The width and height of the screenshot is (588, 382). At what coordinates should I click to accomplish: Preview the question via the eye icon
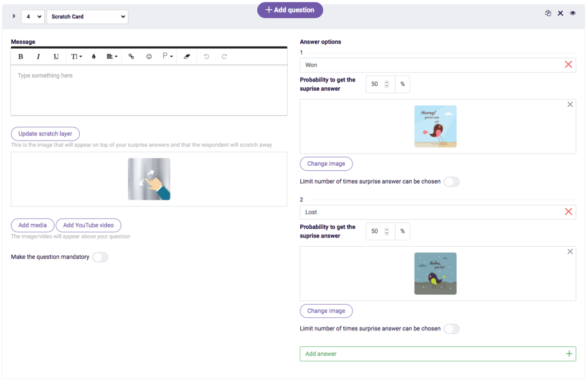click(x=572, y=13)
